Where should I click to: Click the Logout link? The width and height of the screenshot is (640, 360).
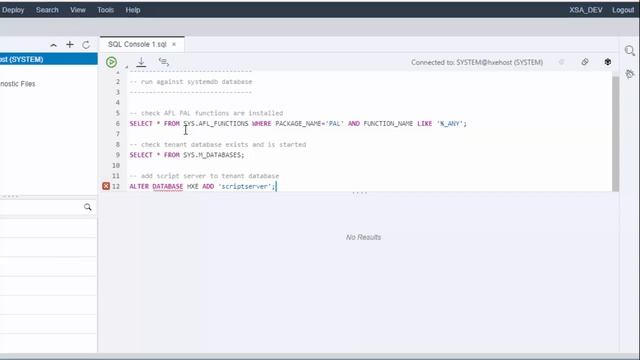pos(623,10)
